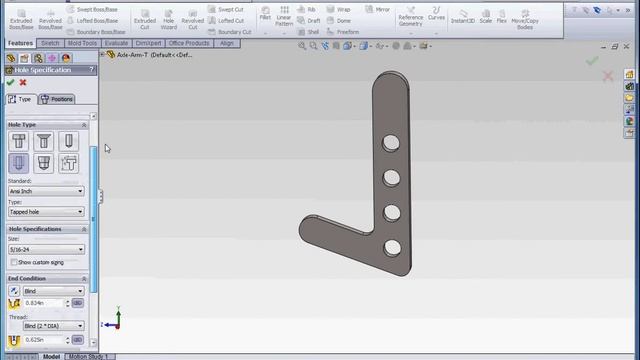Click the Extruded Cut tool
This screenshot has width=640, height=360.
145,19
